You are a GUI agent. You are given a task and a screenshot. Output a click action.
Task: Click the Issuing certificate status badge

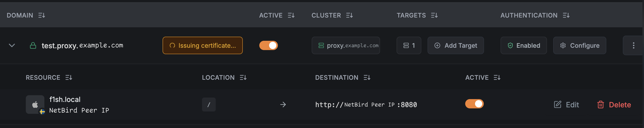pos(203,45)
